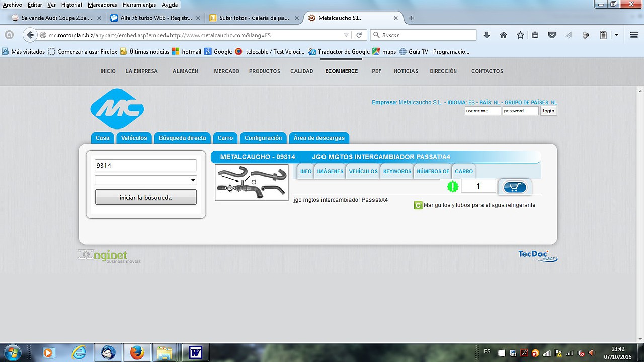Go back with the browser back arrow

pyautogui.click(x=30, y=35)
